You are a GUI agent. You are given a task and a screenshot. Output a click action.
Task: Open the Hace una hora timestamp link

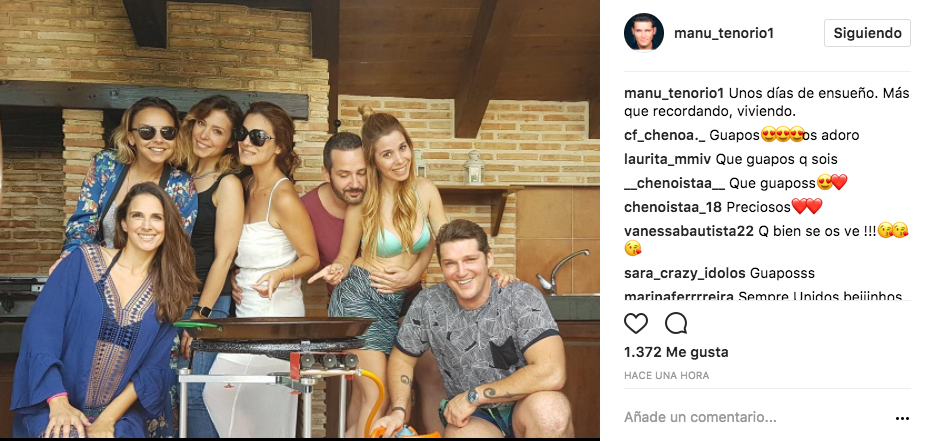click(x=666, y=376)
